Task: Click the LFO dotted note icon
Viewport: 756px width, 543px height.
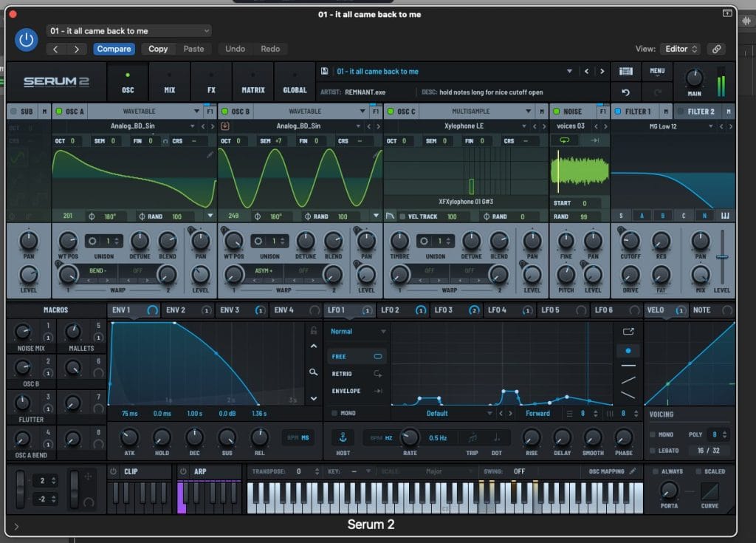Action: coord(497,438)
